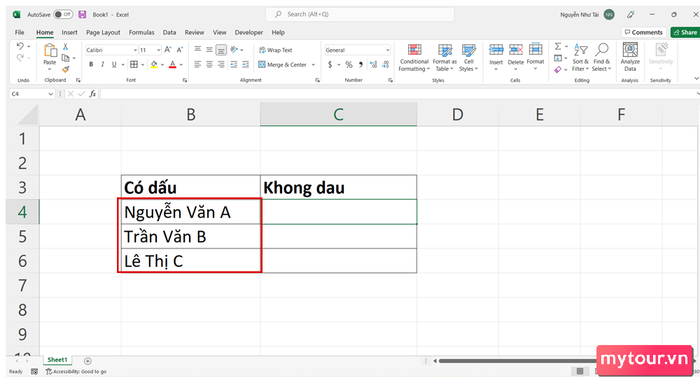Toggle Bottom Align button
The height and width of the screenshot is (385, 700).
(x=221, y=50)
